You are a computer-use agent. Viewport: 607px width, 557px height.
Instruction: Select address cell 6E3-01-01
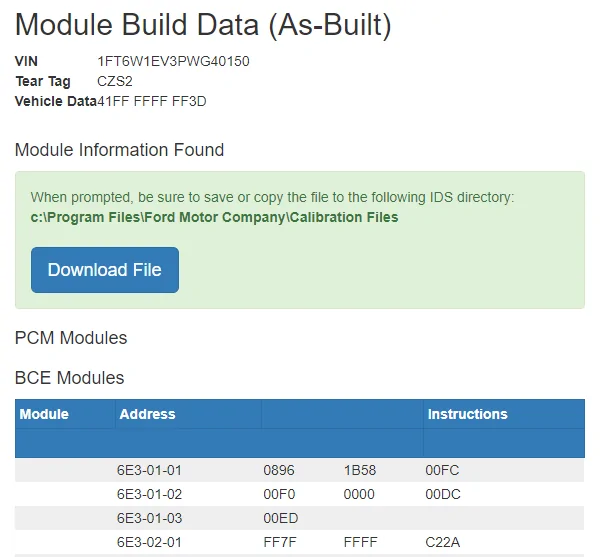150,470
